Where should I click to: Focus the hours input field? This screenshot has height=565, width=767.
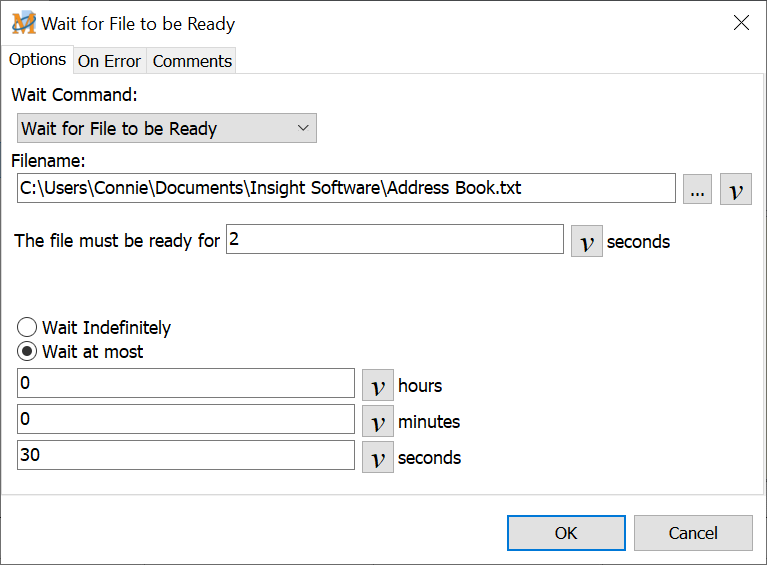[185, 384]
